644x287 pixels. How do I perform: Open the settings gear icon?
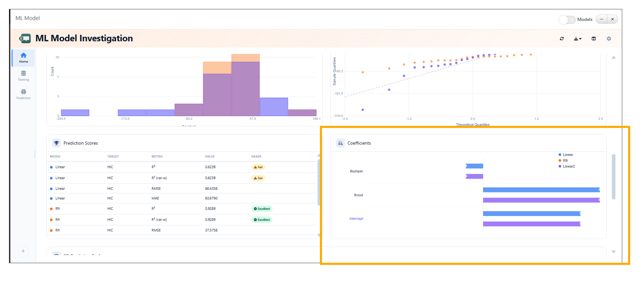(x=609, y=39)
